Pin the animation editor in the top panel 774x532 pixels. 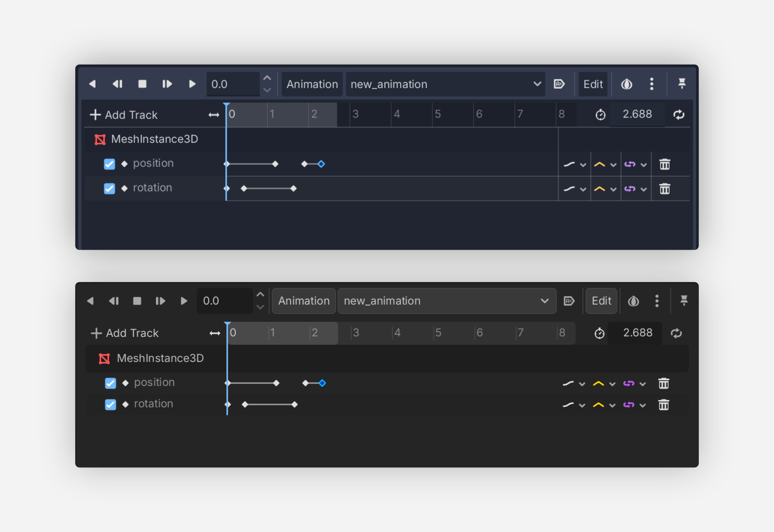pyautogui.click(x=682, y=84)
